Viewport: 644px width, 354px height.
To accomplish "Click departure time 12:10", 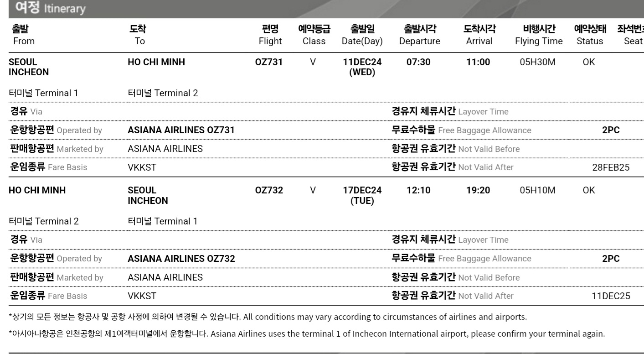I will [418, 191].
